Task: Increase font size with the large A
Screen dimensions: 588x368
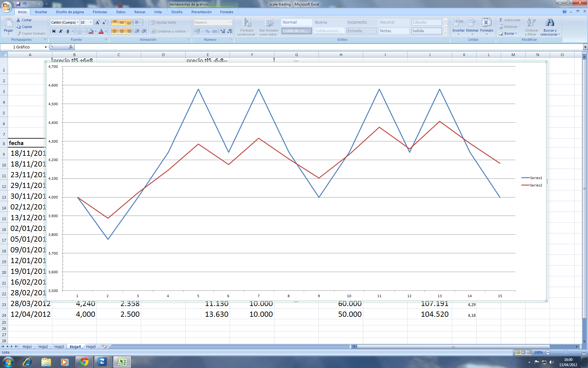Action: pos(97,22)
